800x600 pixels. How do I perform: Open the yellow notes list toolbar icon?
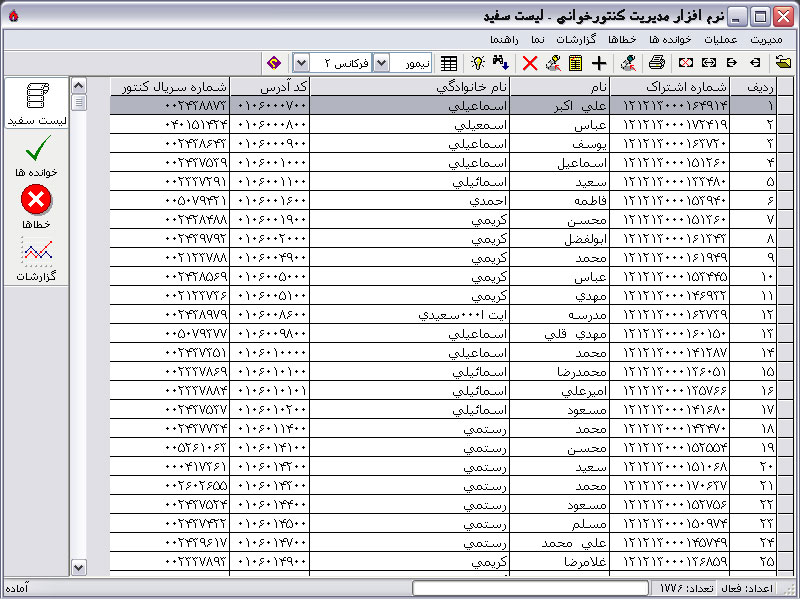tap(575, 63)
